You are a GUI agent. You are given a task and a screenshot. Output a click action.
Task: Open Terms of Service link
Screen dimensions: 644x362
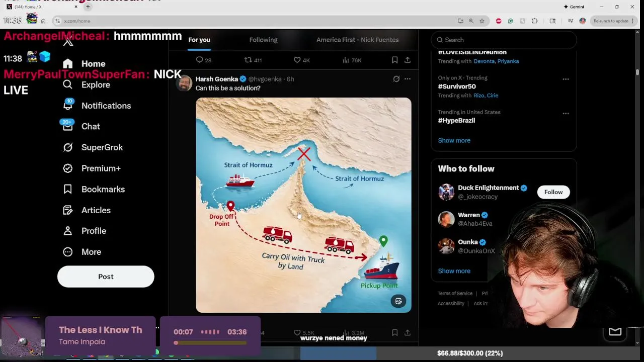click(455, 294)
